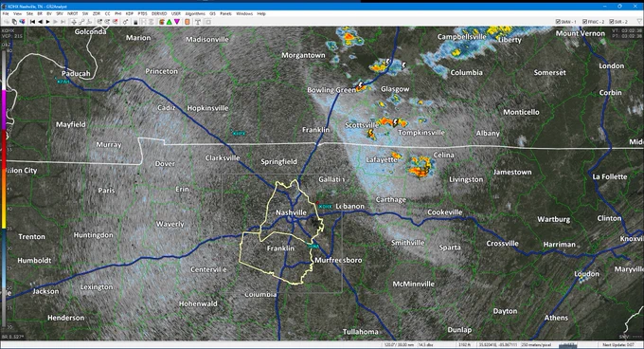644x349 pixels.
Task: Click the distance marker tool icon
Action: tap(81, 22)
